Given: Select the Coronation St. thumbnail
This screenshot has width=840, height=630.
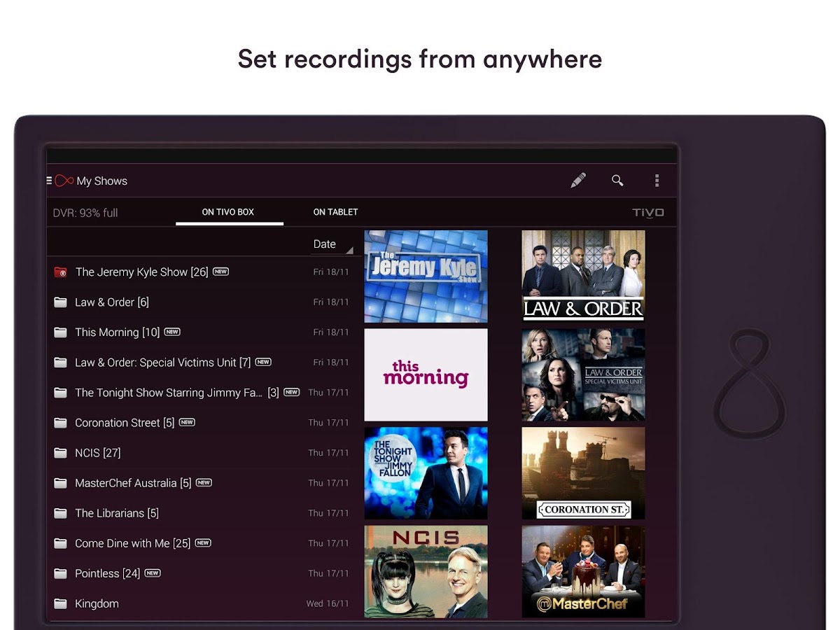Looking at the screenshot, I should 583,473.
